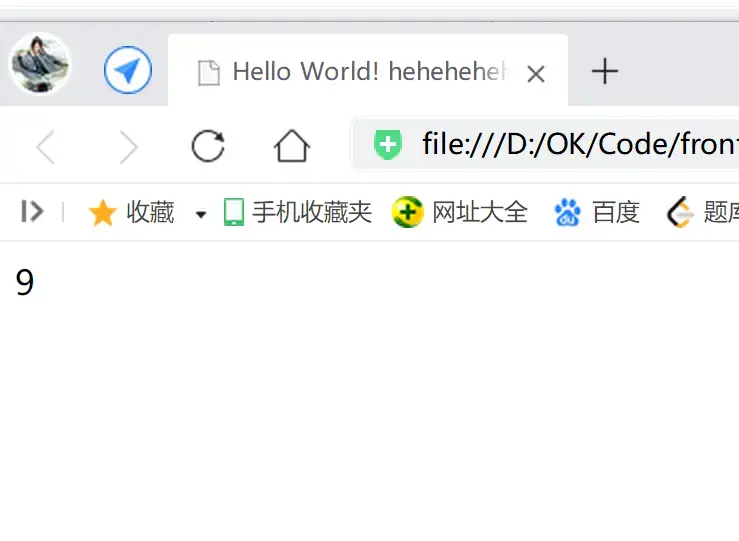The image size is (739, 541).
Task: Click the blue paper plane icon
Action: coord(128,70)
